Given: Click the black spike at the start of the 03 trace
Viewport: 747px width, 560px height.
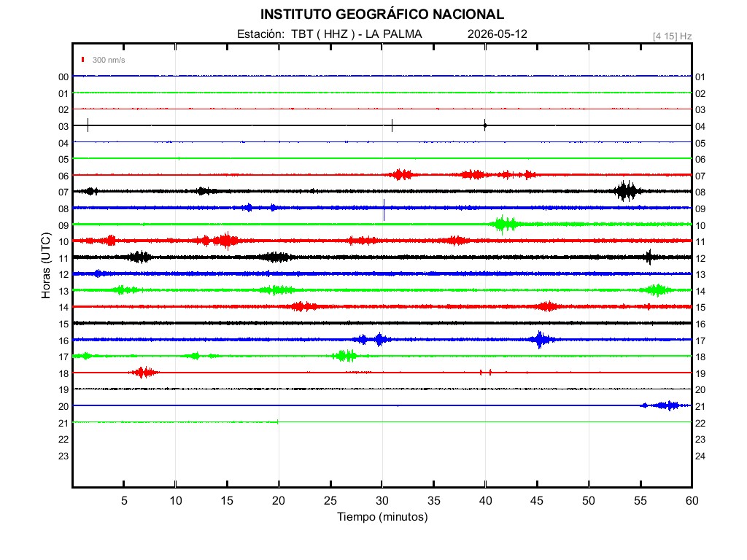Looking at the screenshot, I should (x=88, y=125).
